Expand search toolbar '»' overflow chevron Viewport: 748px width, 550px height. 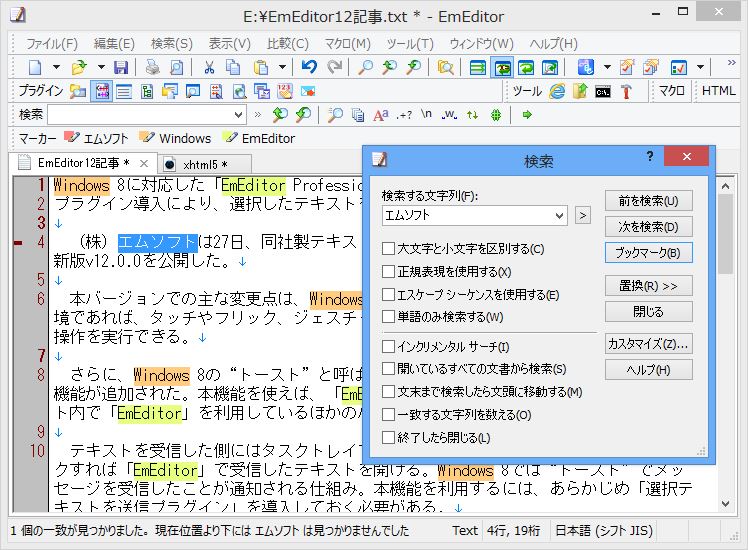258,114
